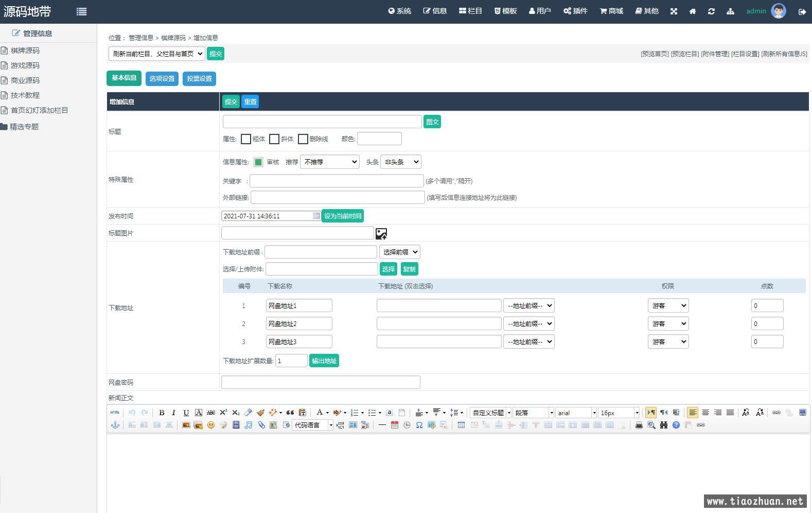Expand the permission dropdown for 网盘地址1

pos(668,305)
